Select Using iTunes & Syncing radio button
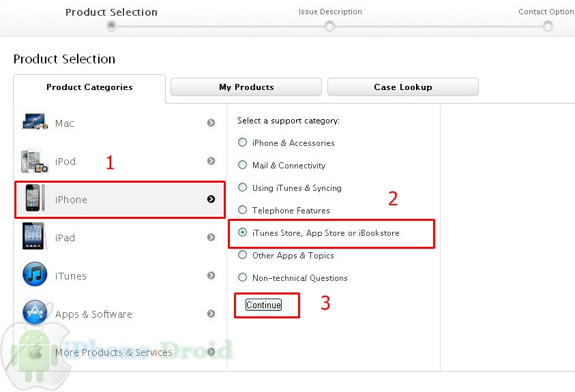Screen dimensions: 575x392 242,187
